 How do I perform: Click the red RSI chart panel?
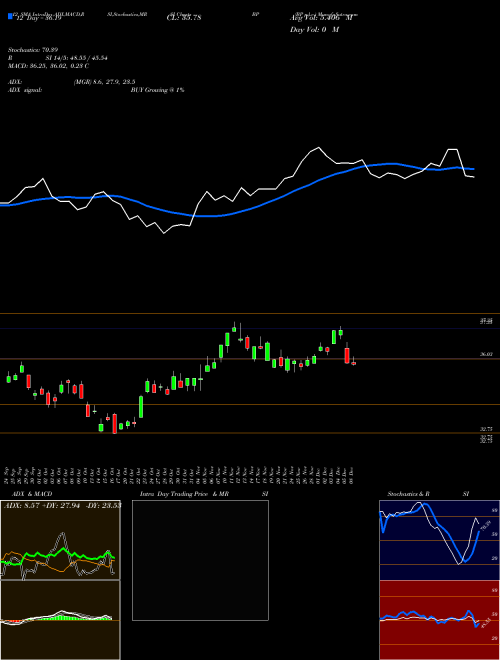[x=439, y=620]
